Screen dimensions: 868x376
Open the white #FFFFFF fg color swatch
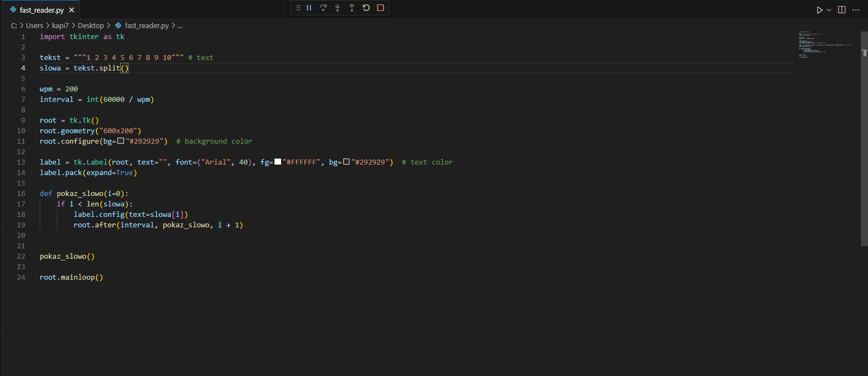[x=278, y=162]
